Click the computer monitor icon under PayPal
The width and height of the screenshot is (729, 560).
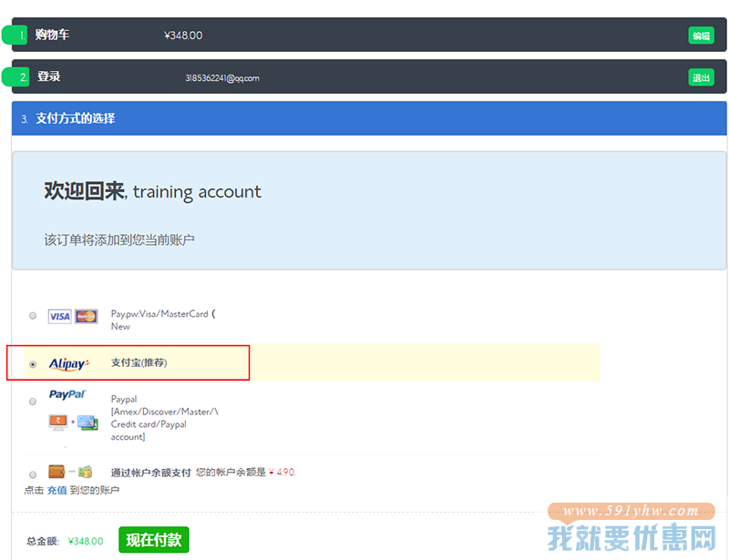pyautogui.click(x=58, y=423)
